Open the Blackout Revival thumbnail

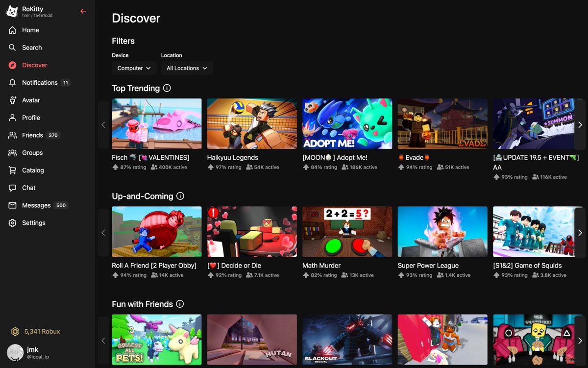(x=347, y=340)
